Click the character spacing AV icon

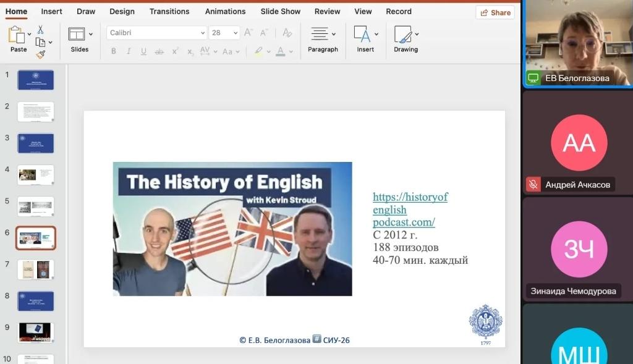205,51
